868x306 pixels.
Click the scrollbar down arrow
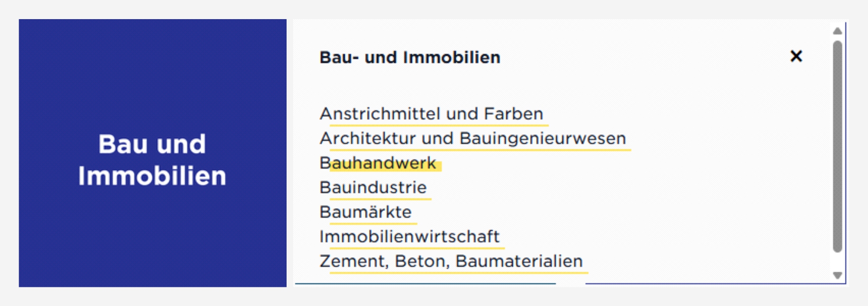pyautogui.click(x=838, y=275)
